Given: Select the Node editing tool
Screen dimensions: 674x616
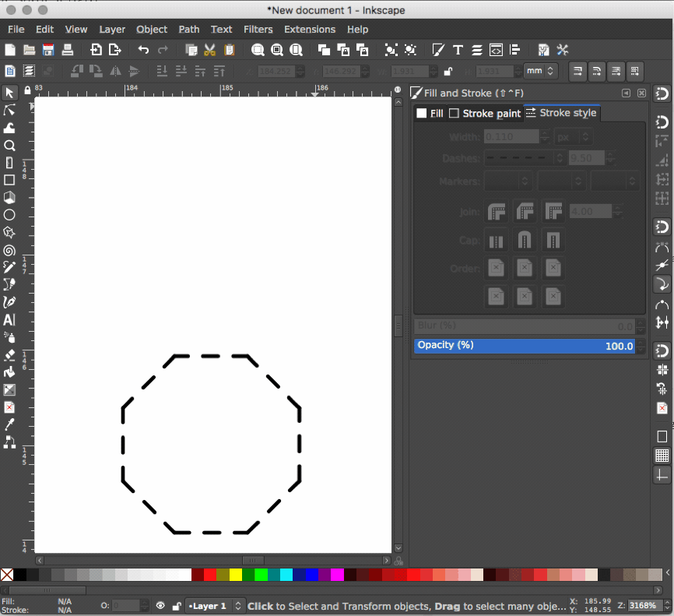Looking at the screenshot, I should 9,111.
